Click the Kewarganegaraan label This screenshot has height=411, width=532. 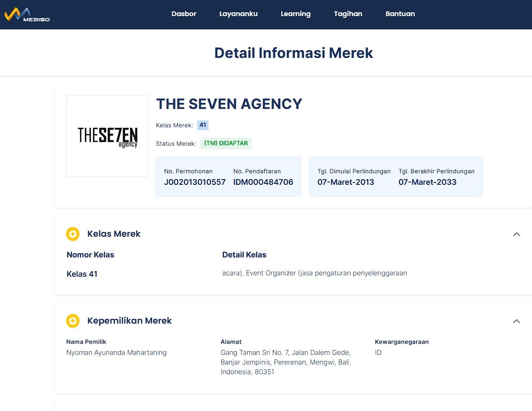(402, 342)
